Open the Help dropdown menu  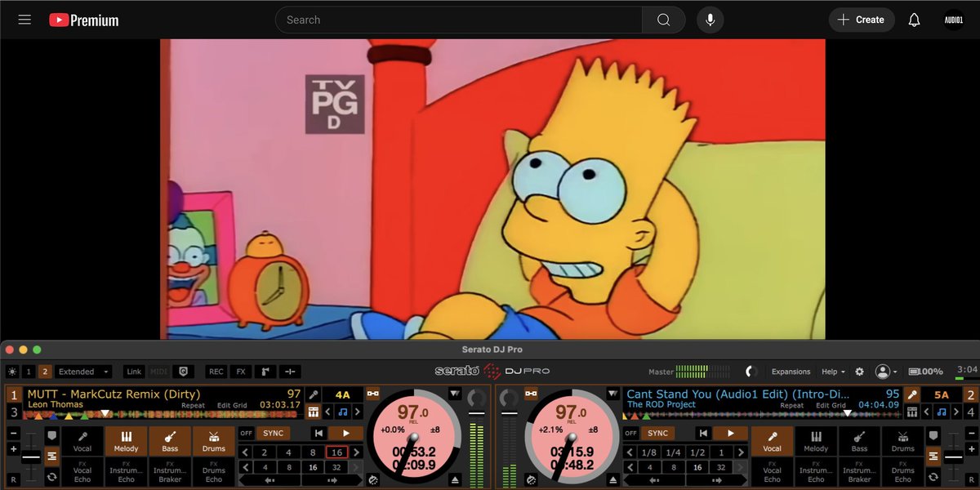(x=833, y=372)
